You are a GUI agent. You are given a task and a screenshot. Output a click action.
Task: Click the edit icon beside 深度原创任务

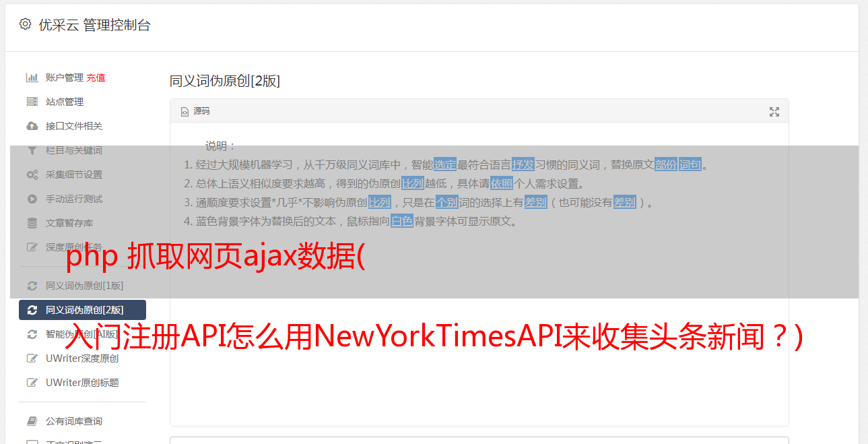pyautogui.click(x=32, y=247)
